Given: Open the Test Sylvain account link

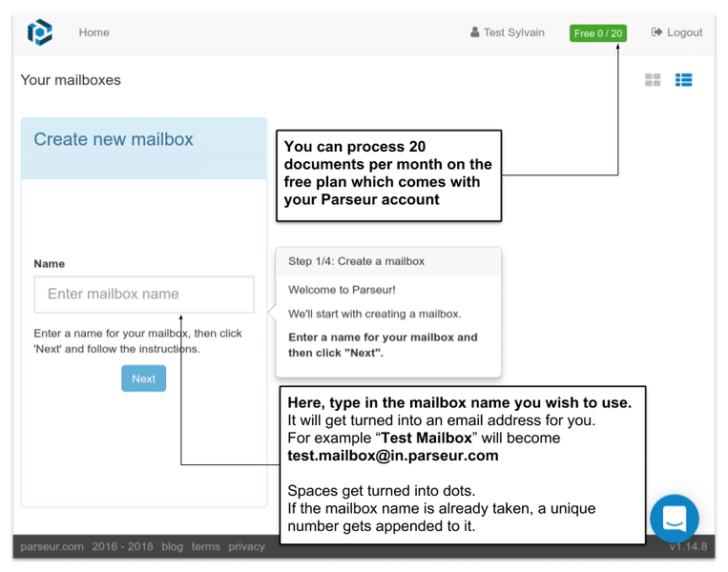Looking at the screenshot, I should 513,32.
